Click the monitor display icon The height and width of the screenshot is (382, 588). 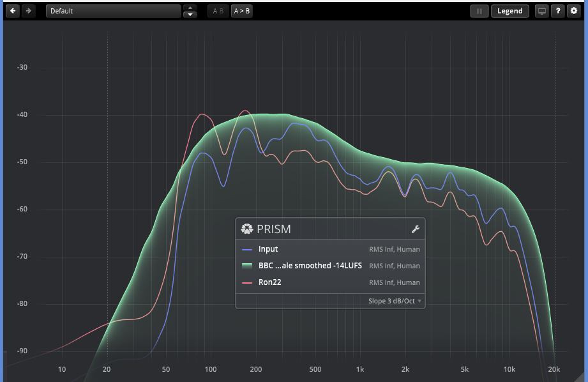541,11
